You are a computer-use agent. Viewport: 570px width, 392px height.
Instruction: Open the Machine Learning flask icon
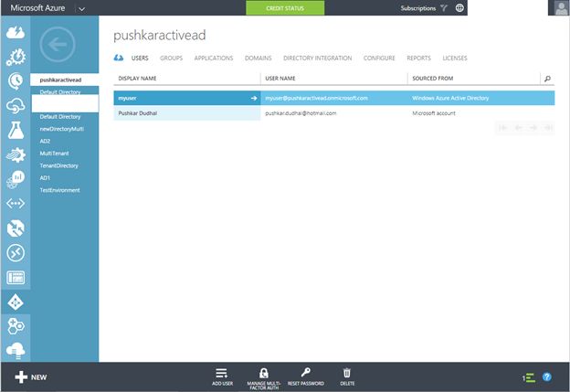point(16,130)
